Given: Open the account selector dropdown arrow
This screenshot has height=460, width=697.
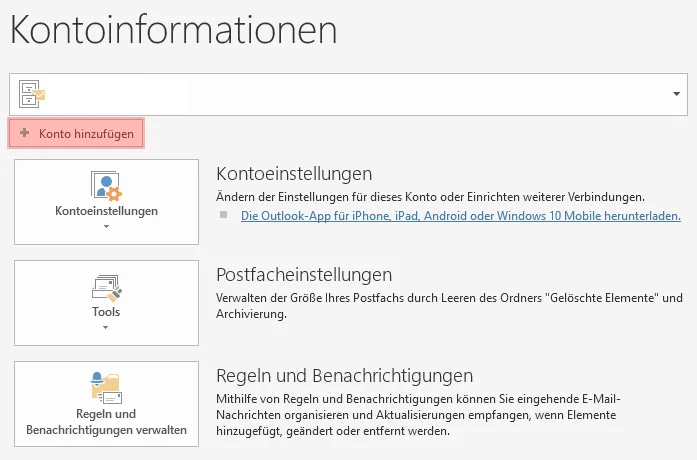Looking at the screenshot, I should click(x=679, y=93).
